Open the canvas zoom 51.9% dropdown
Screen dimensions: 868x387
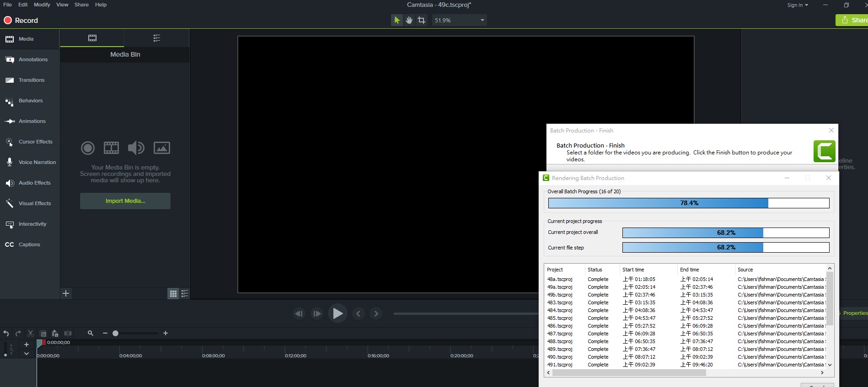[459, 20]
